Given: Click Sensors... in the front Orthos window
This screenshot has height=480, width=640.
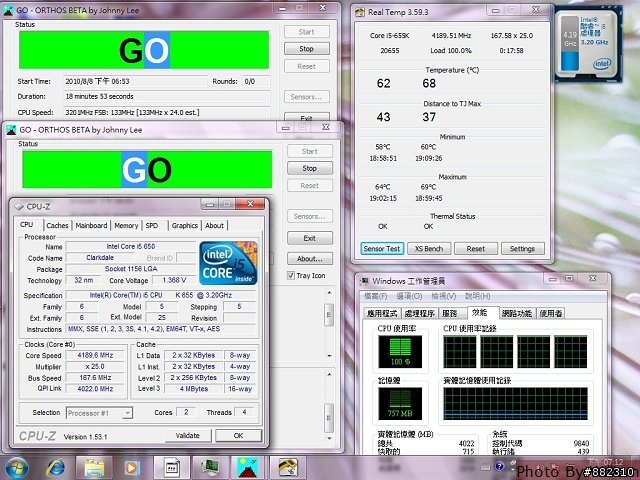Looking at the screenshot, I should pyautogui.click(x=309, y=216).
